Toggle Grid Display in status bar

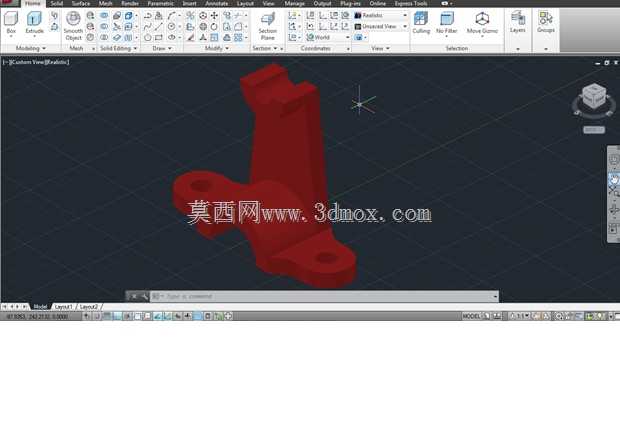click(107, 316)
